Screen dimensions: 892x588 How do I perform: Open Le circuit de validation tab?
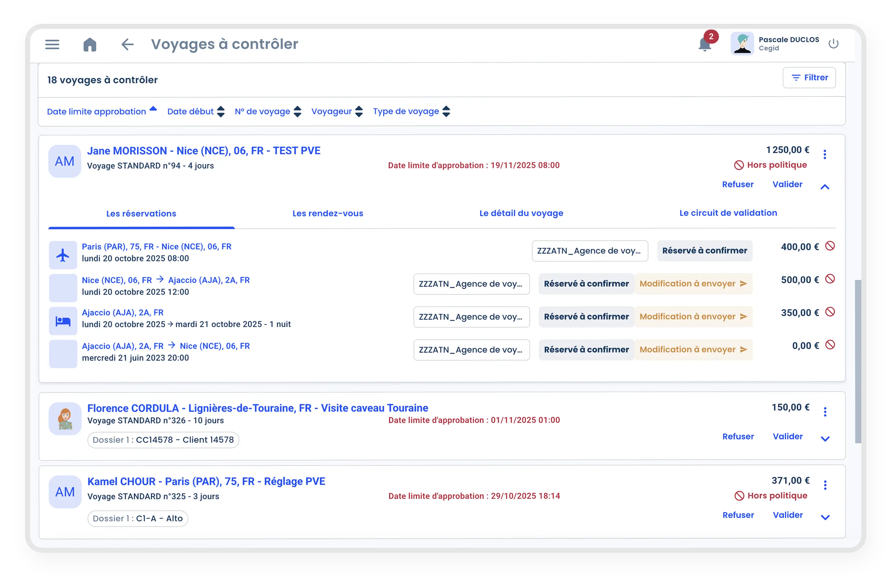pyautogui.click(x=728, y=213)
